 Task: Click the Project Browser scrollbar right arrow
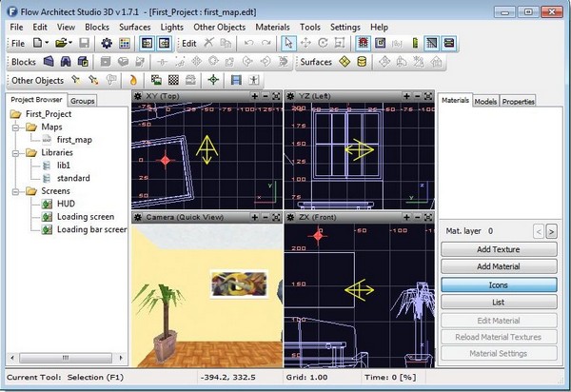pyautogui.click(x=121, y=358)
